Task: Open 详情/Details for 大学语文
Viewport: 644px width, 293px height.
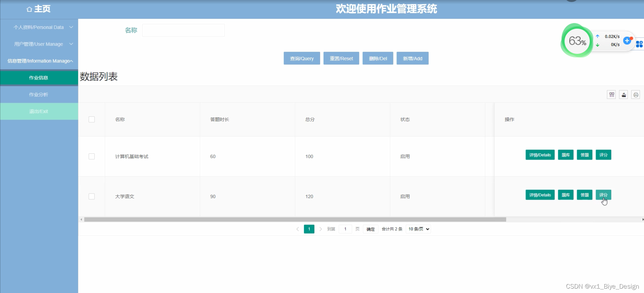Action: [x=540, y=195]
